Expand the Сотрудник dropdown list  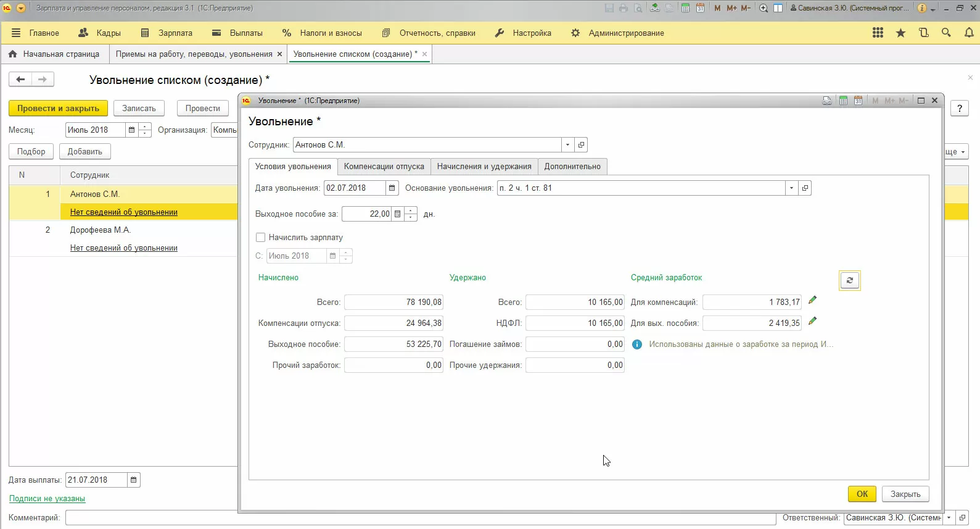click(567, 145)
